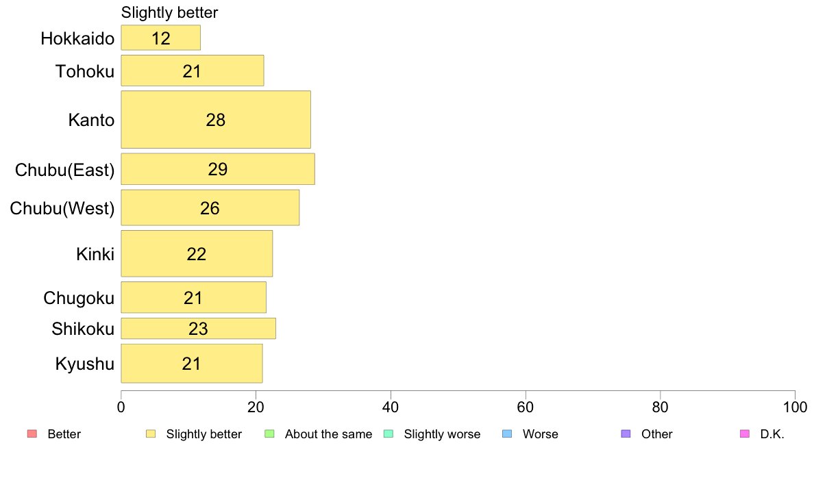
Task: Select the Chubu(West) bar showing 26
Action: pyautogui.click(x=210, y=208)
